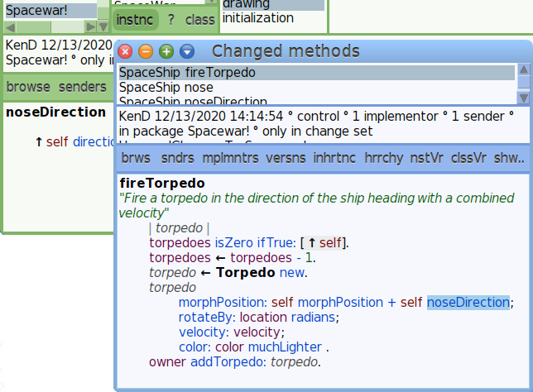
Task: Close the Changed methods window
Action: 126,51
